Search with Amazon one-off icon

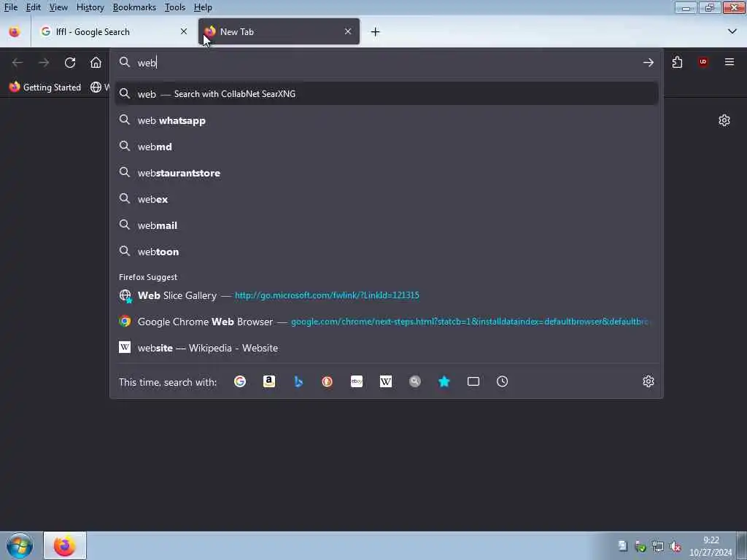[269, 381]
